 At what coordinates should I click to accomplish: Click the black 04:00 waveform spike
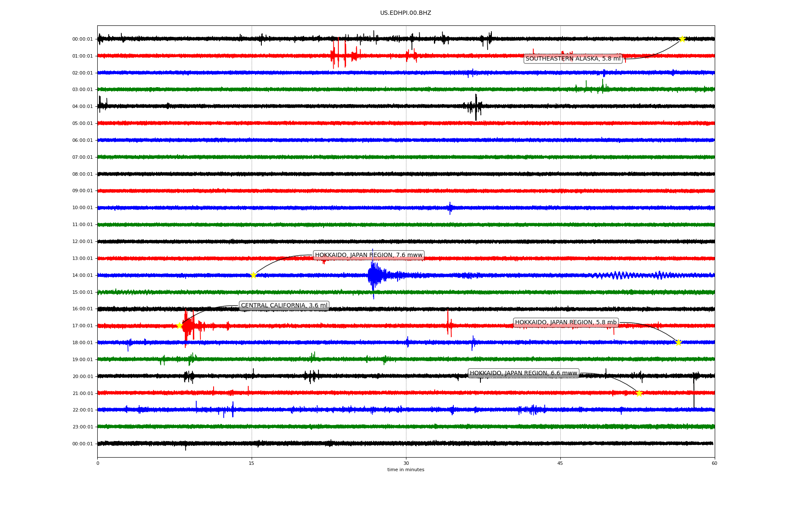(476, 106)
